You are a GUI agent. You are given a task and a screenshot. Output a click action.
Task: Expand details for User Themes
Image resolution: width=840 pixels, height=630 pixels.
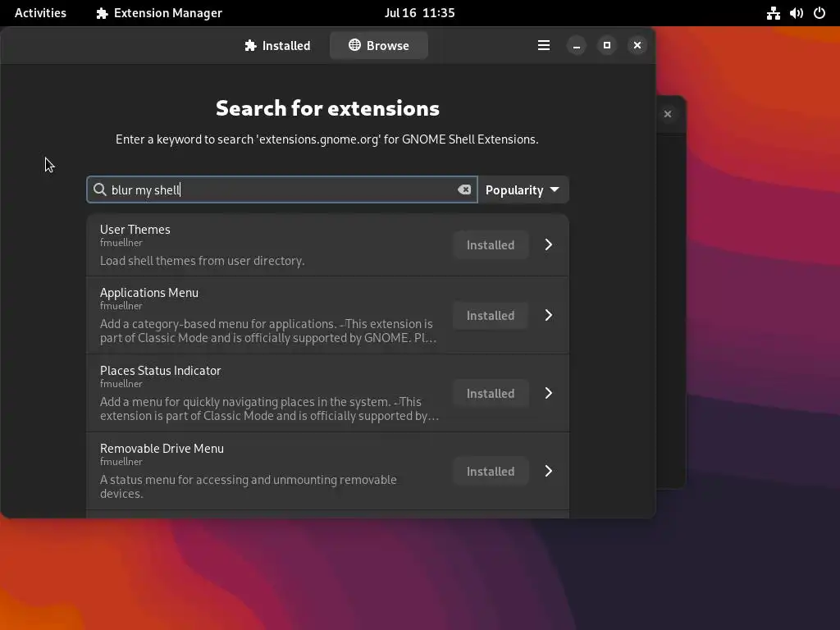(x=549, y=244)
